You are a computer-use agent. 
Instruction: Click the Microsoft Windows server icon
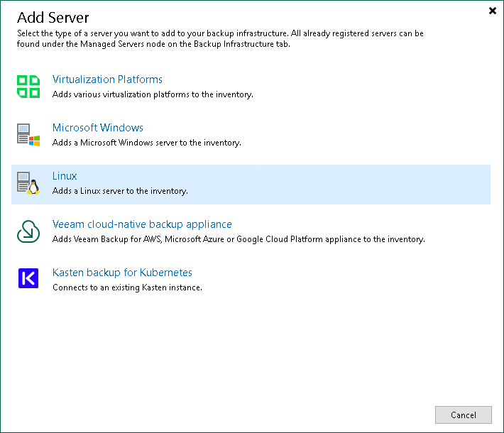pyautogui.click(x=28, y=135)
